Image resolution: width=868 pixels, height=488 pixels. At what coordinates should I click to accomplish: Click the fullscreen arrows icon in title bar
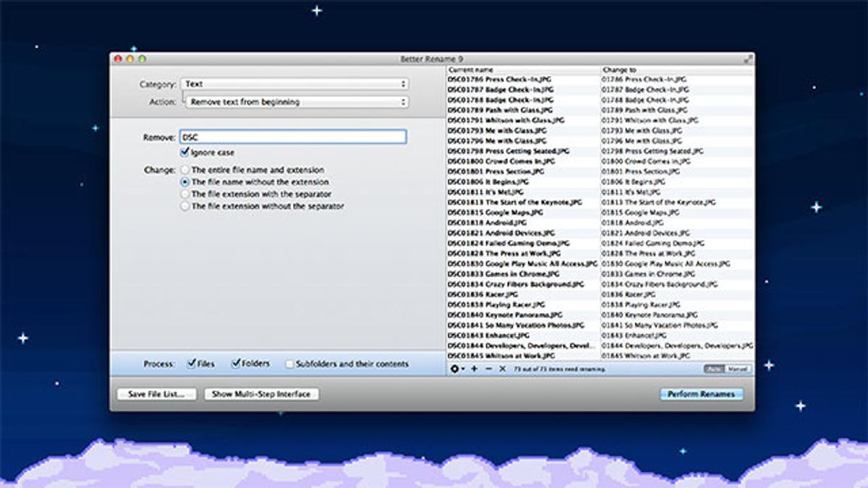pos(746,59)
